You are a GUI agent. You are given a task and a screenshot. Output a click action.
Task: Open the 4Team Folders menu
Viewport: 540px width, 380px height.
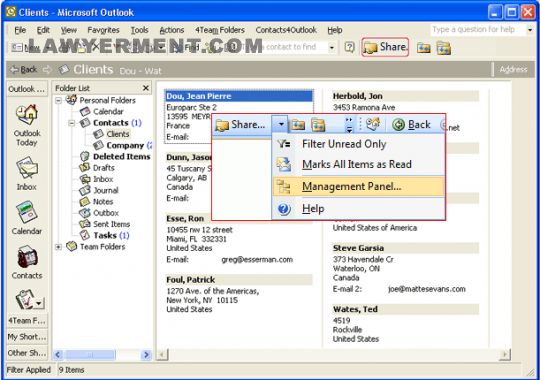click(x=220, y=30)
